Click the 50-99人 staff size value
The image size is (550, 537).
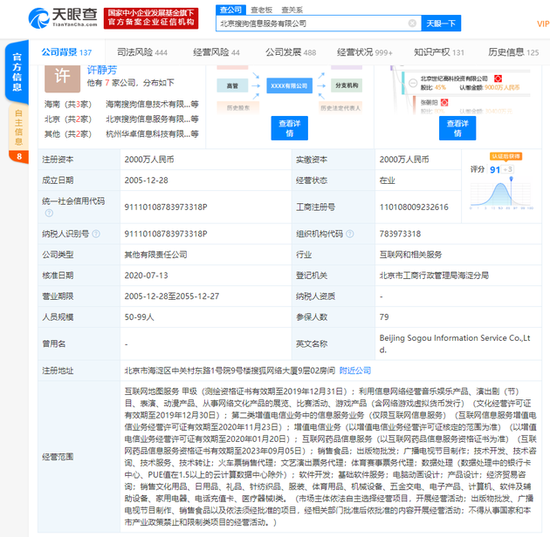139,317
